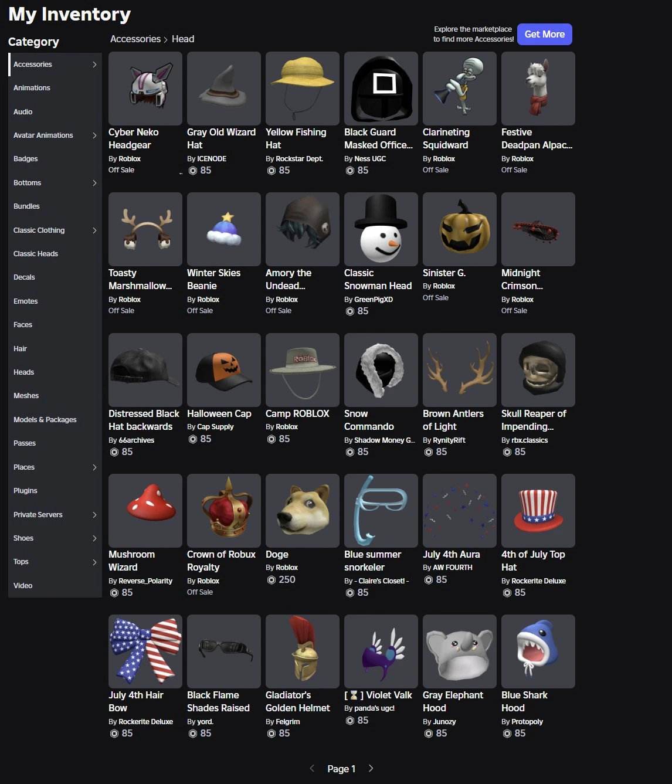Open the Plugins category
Screen dimensions: 672x784
55,491
